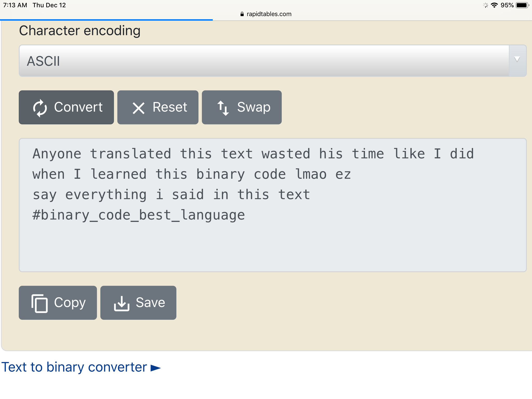Click the X icon on Reset button

pyautogui.click(x=138, y=108)
